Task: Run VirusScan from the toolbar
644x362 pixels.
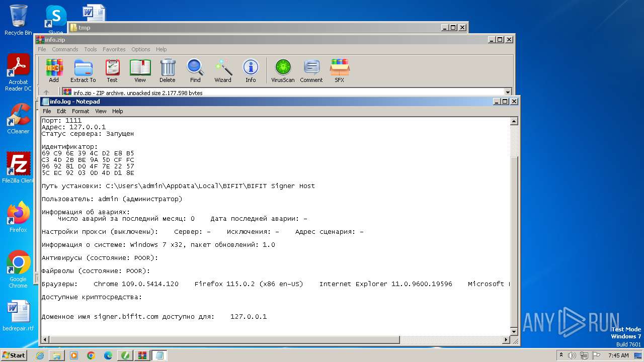Action: [x=283, y=70]
